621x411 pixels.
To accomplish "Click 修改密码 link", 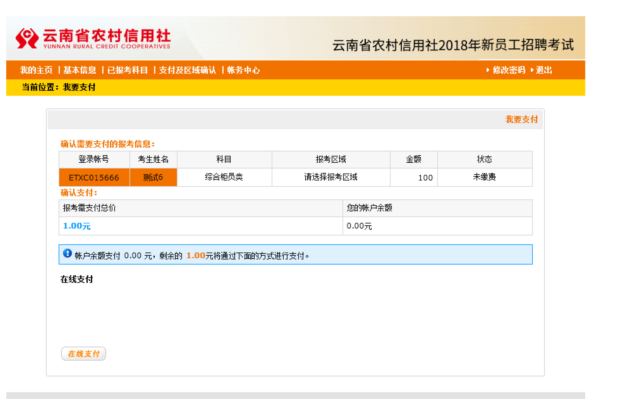I will tap(508, 70).
